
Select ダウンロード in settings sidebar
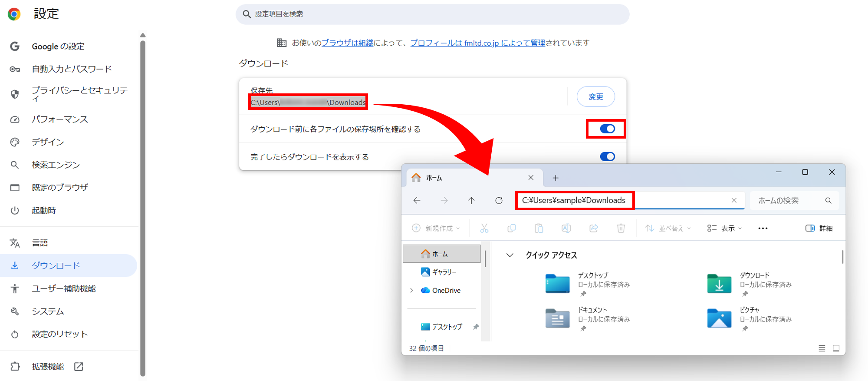coord(69,265)
